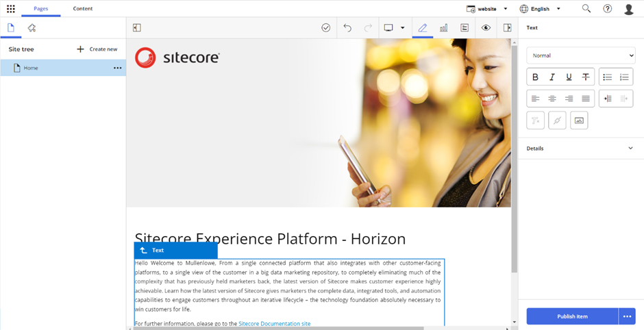The height and width of the screenshot is (330, 644).
Task: Toggle strikethrough formatting
Action: (586, 77)
